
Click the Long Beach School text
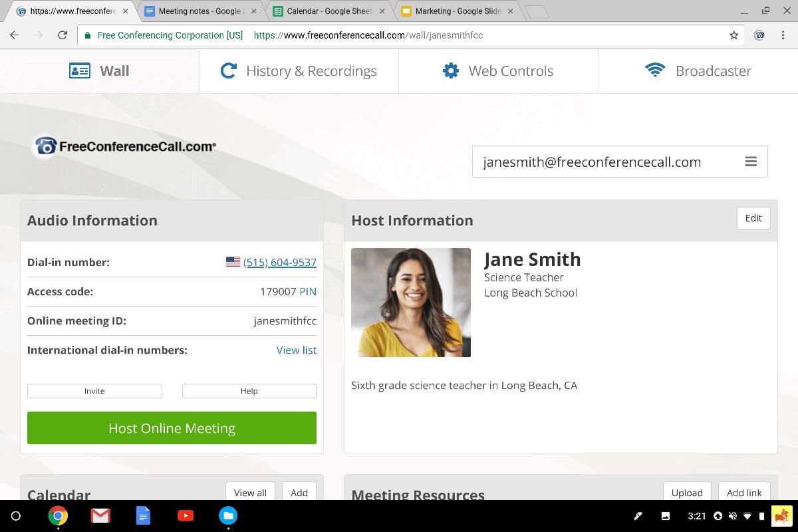click(531, 293)
